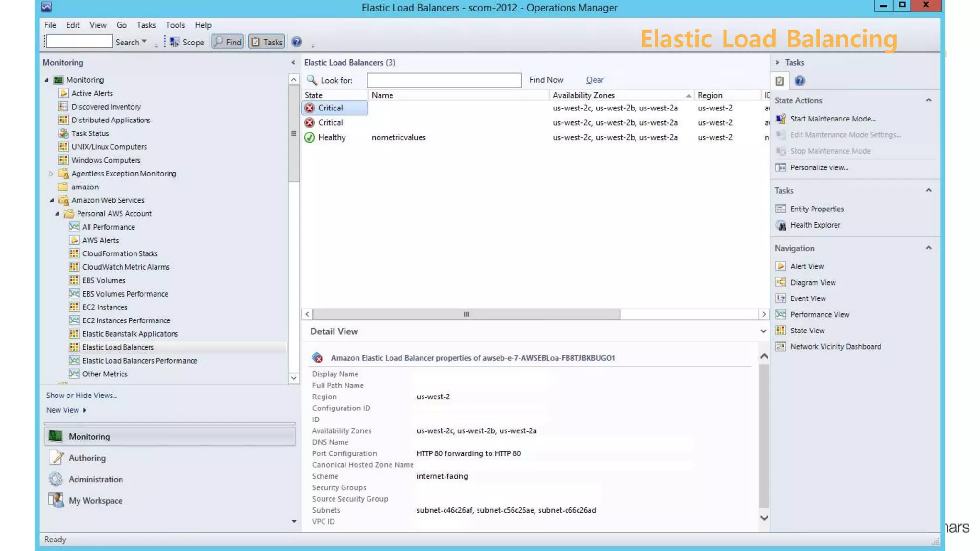Viewport: 980px width, 551px height.
Task: Expand the Agentless Exception Monitoring node
Action: click(x=51, y=174)
